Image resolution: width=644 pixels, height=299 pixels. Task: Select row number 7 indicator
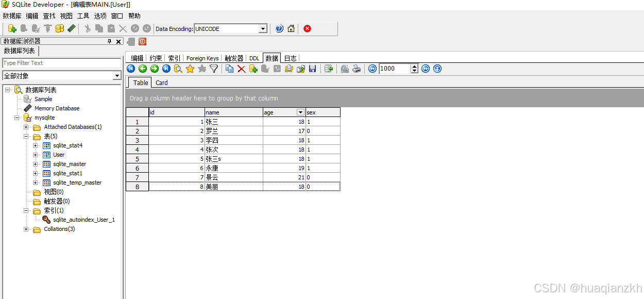point(137,177)
